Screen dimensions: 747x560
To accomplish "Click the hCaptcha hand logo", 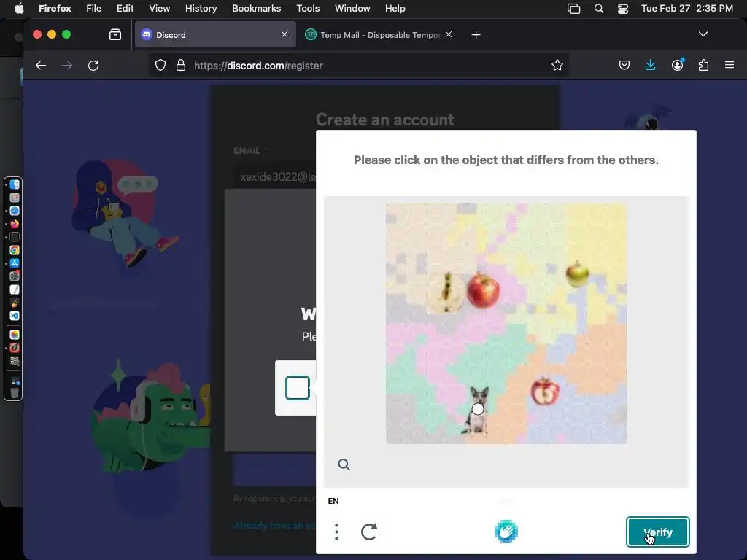I will [506, 532].
